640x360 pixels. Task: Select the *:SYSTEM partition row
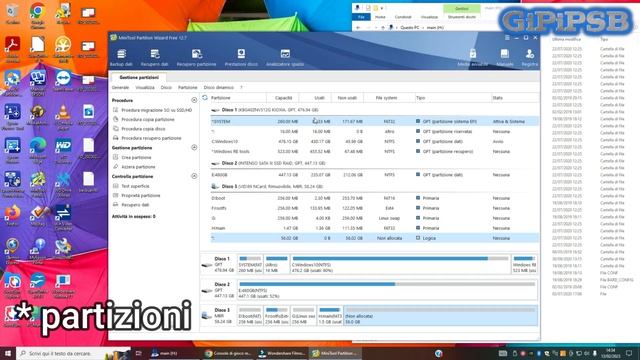point(374,121)
